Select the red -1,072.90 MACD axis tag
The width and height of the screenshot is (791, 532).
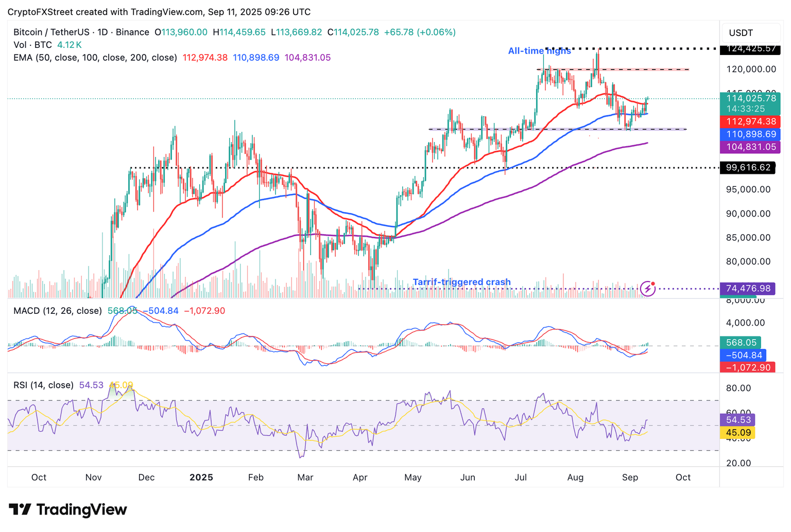click(x=748, y=367)
